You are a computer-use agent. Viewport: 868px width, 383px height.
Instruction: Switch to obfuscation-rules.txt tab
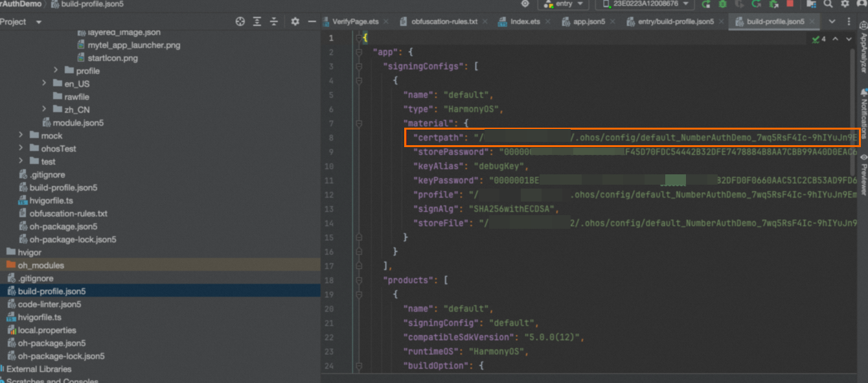coord(444,21)
